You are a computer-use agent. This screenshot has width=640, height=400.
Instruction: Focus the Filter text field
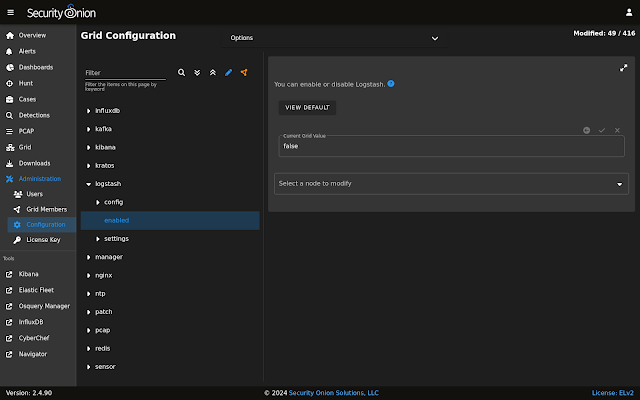[125, 73]
